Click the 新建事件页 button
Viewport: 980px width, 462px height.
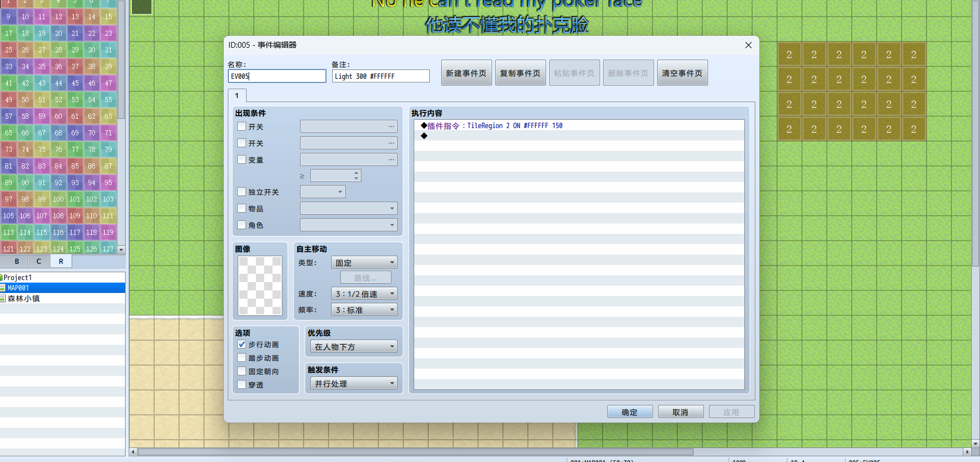coord(466,73)
